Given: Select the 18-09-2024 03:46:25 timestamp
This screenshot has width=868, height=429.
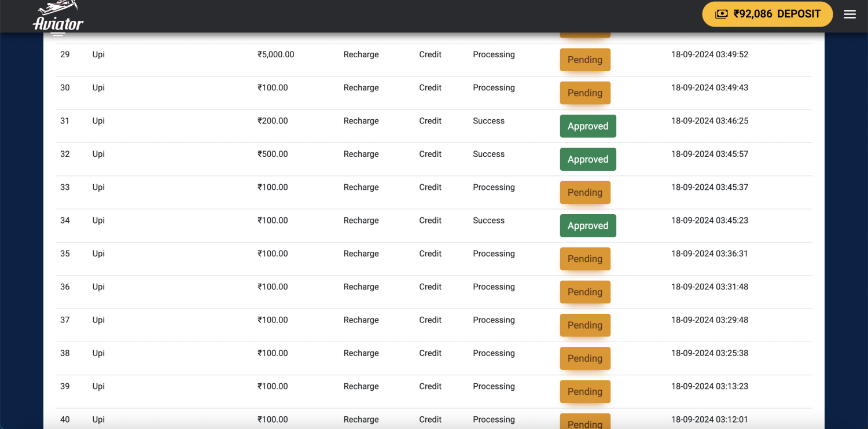Looking at the screenshot, I should tap(709, 121).
